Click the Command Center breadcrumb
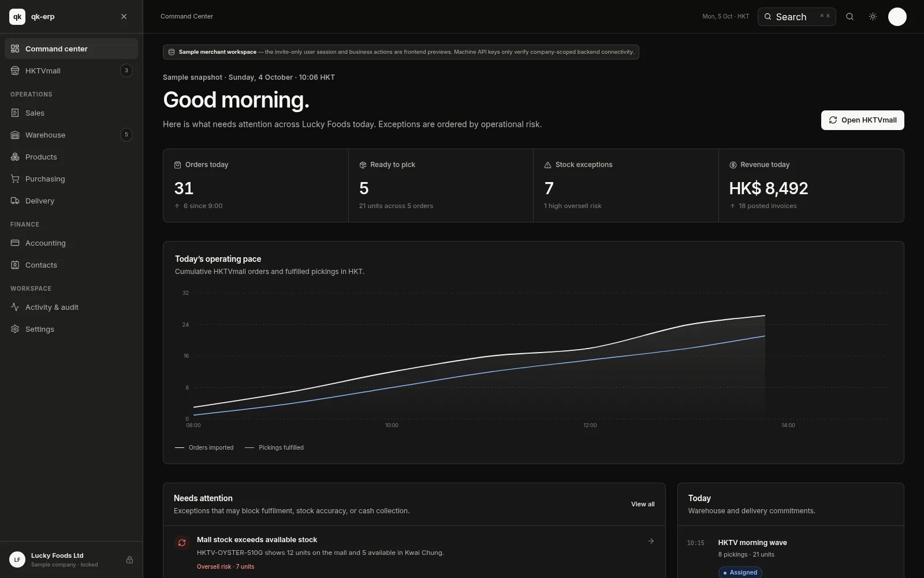The image size is (924, 578). pos(187,16)
